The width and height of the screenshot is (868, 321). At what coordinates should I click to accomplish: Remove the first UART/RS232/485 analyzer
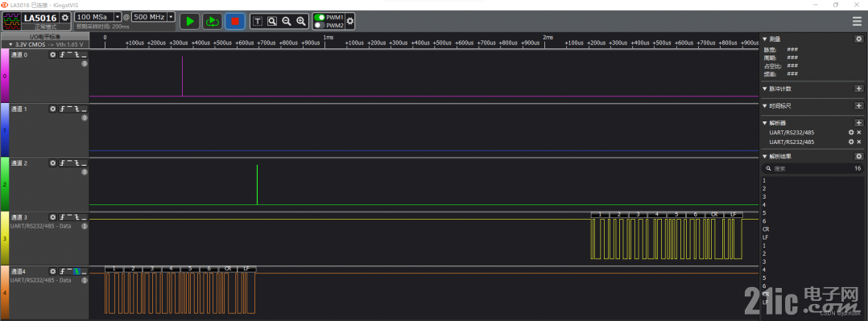859,133
